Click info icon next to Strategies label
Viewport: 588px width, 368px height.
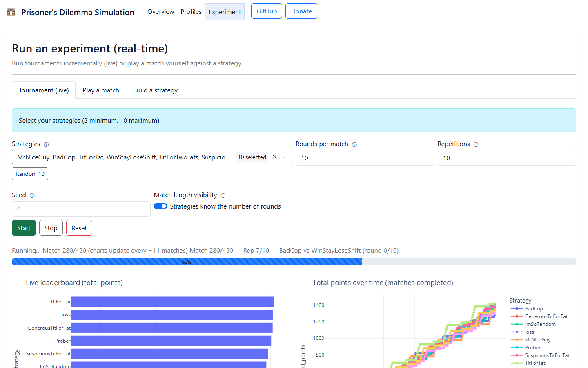46,144
